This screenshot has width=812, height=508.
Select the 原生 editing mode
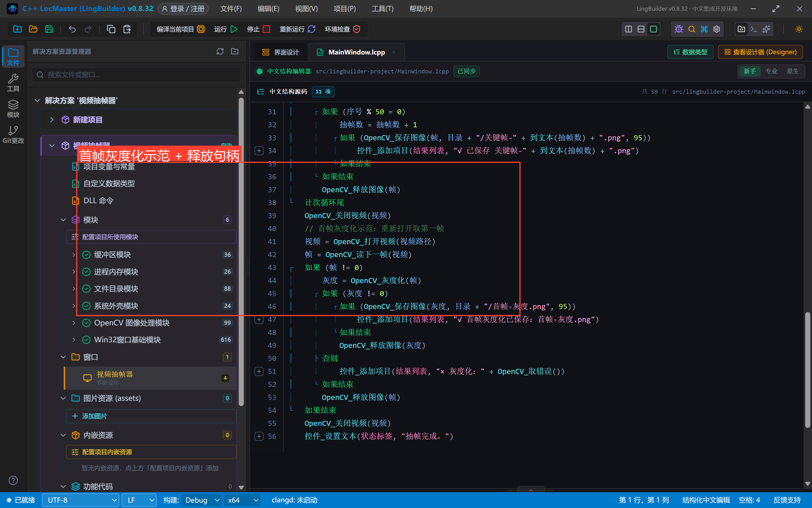click(x=793, y=71)
